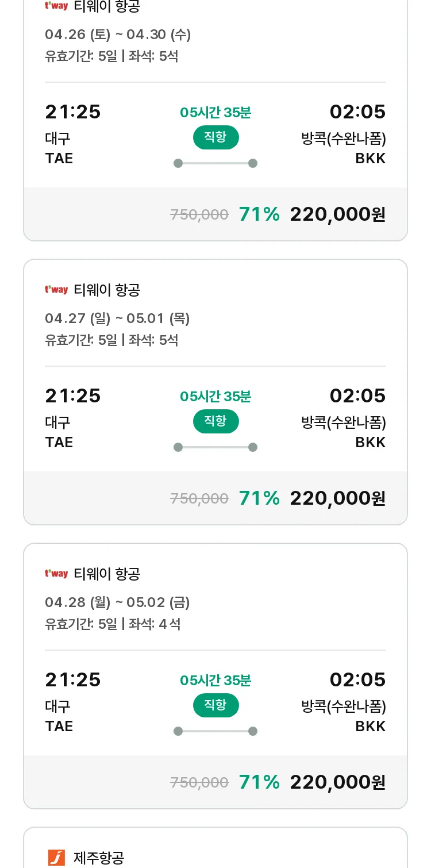
Task: Tap the Jeju Air orange logo icon
Action: pyautogui.click(x=56, y=858)
